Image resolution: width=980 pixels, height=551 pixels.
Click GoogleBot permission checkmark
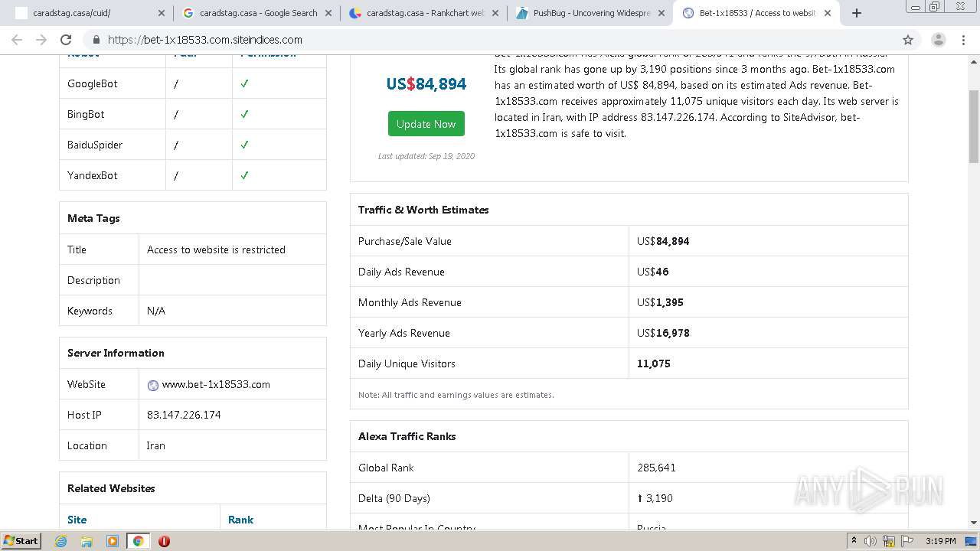point(244,83)
